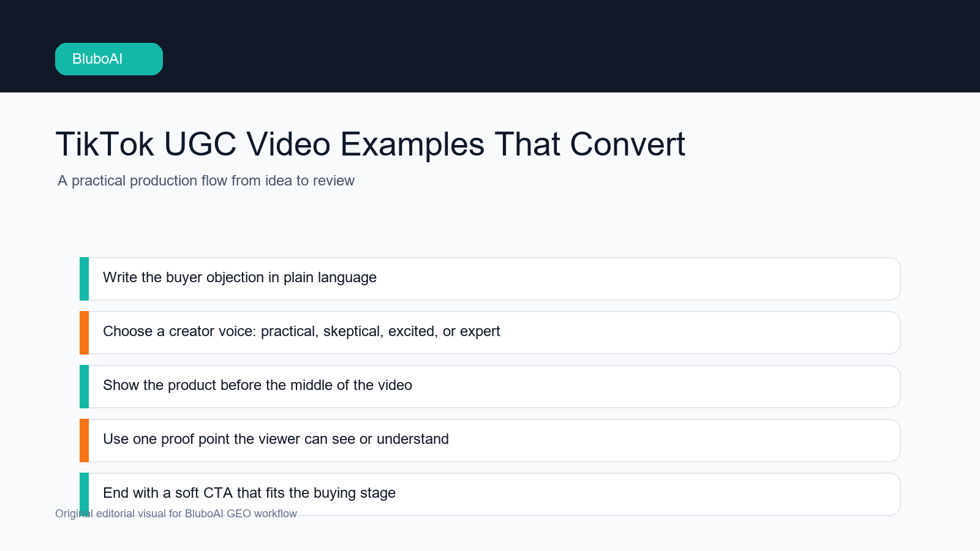
Task: Click the subtitle 'A practical production flow from idea to review'
Action: [206, 181]
